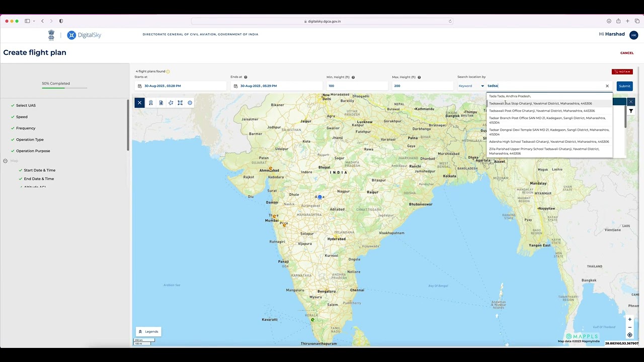The width and height of the screenshot is (644, 362).
Task: Click the Max. Height help icon
Action: (419, 77)
